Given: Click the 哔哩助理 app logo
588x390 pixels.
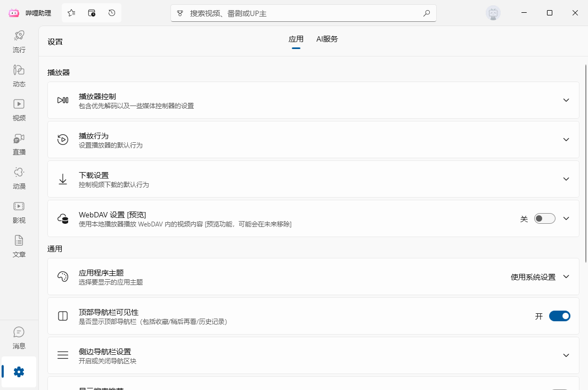Looking at the screenshot, I should 14,13.
